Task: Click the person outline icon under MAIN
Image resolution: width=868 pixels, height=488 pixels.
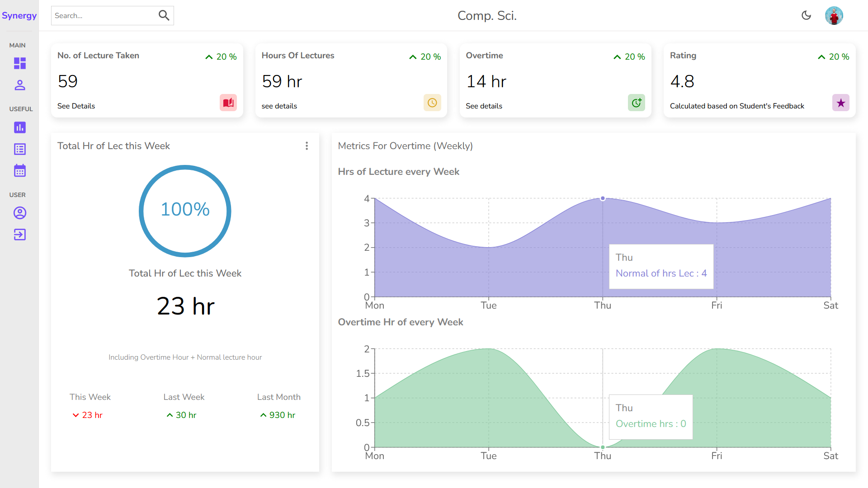Action: tap(20, 85)
